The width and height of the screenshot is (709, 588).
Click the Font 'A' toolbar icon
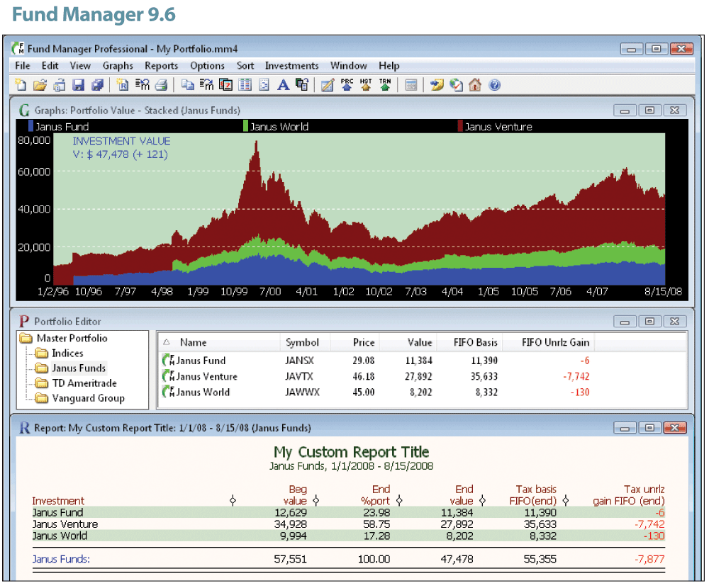[x=283, y=85]
